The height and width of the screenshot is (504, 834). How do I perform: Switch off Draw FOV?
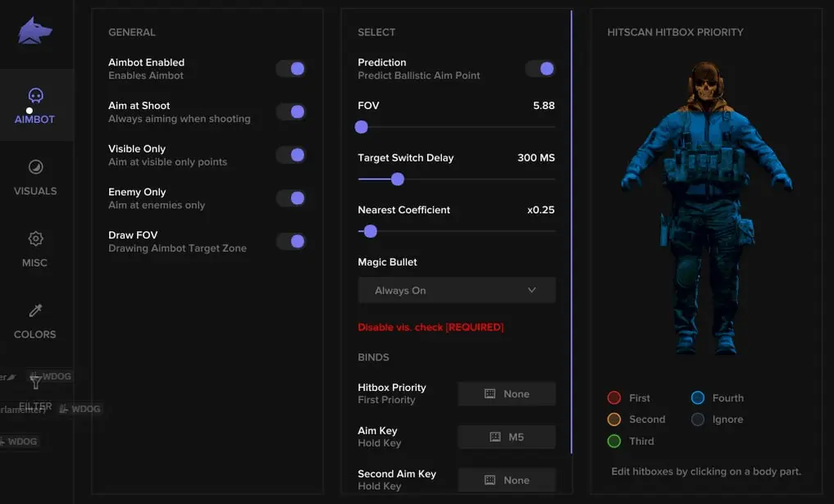[x=291, y=242]
